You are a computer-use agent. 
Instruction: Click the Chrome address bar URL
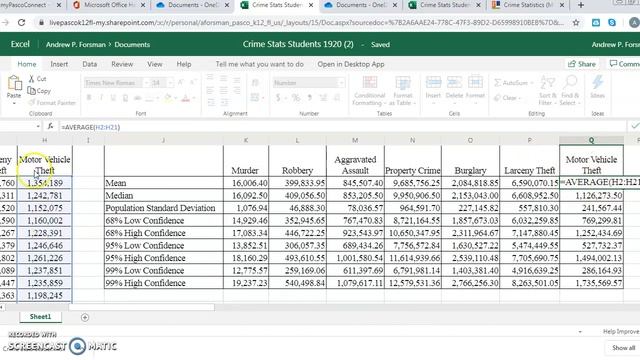(306, 23)
